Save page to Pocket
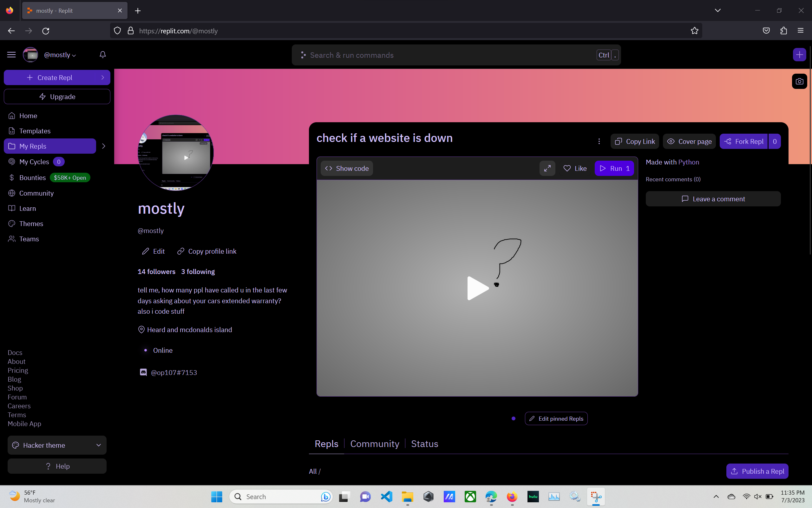812x508 pixels. [766, 31]
